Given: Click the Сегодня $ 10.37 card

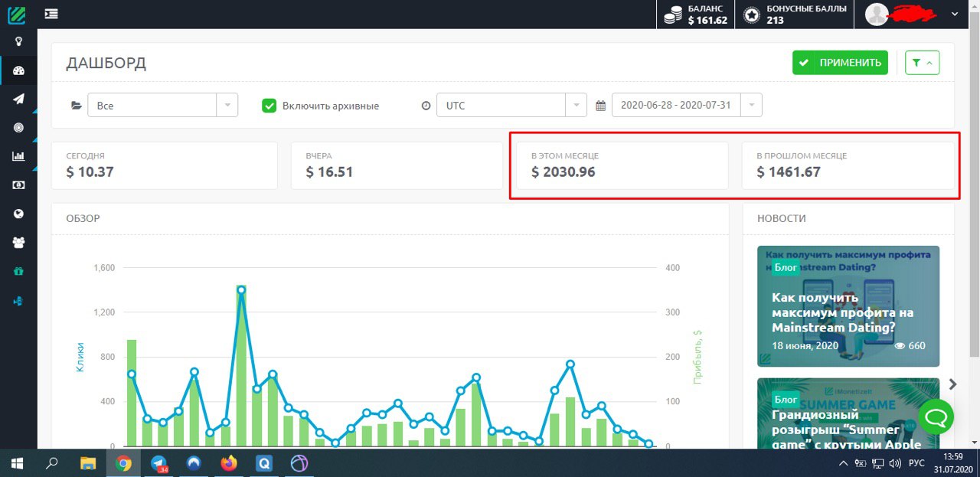Looking at the screenshot, I should tap(164, 165).
